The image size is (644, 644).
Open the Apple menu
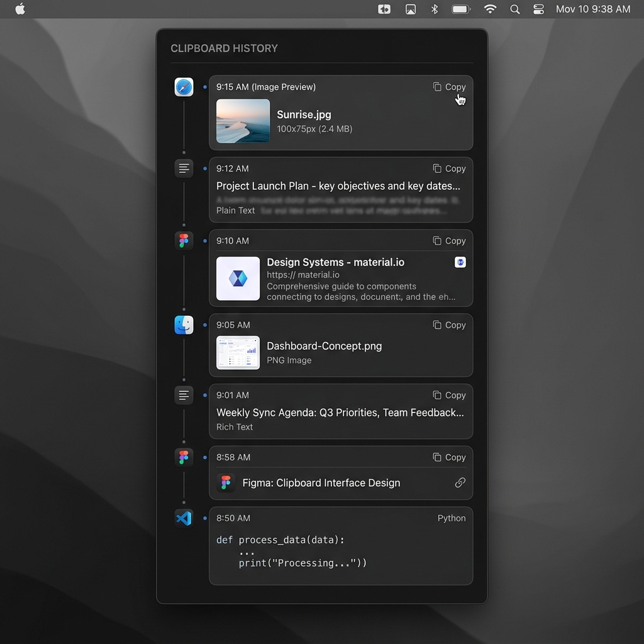pos(20,9)
